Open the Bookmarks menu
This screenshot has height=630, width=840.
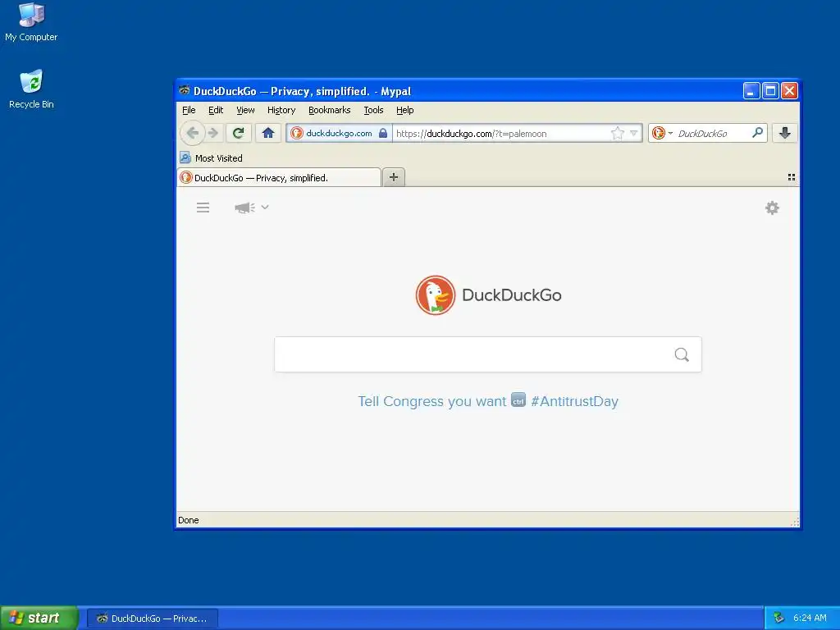click(330, 110)
